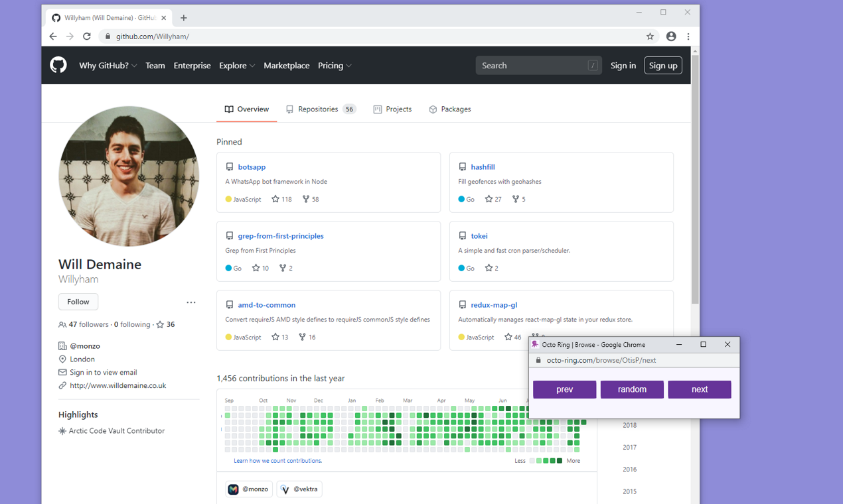Select the 2018 contribution year
Image resolution: width=843 pixels, height=504 pixels.
629,425
